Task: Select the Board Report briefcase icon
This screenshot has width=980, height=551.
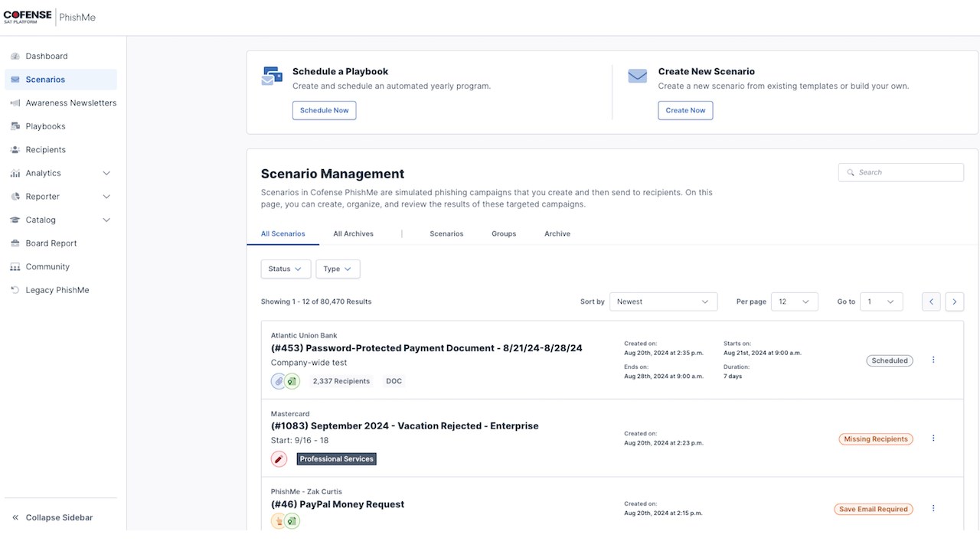Action: pos(15,243)
